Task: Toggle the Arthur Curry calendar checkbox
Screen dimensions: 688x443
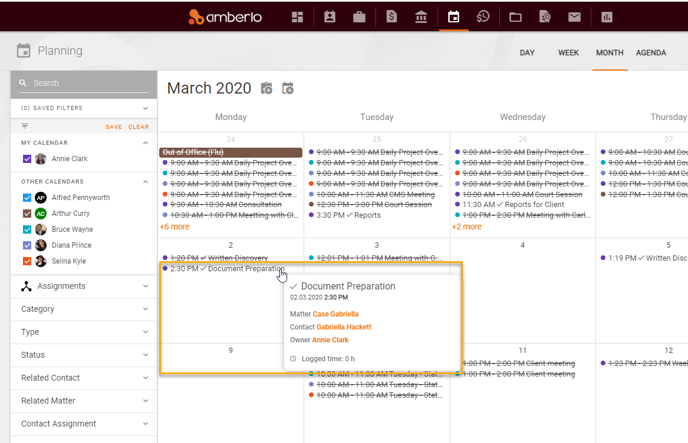Action: (27, 214)
